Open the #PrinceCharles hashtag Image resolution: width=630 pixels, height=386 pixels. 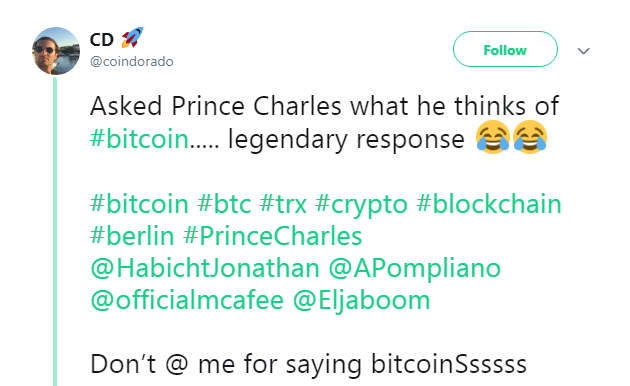click(272, 236)
